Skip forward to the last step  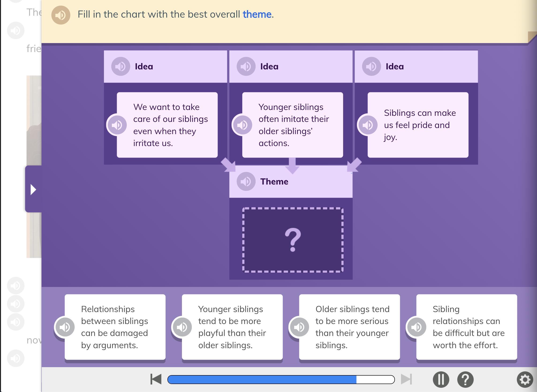pyautogui.click(x=406, y=379)
